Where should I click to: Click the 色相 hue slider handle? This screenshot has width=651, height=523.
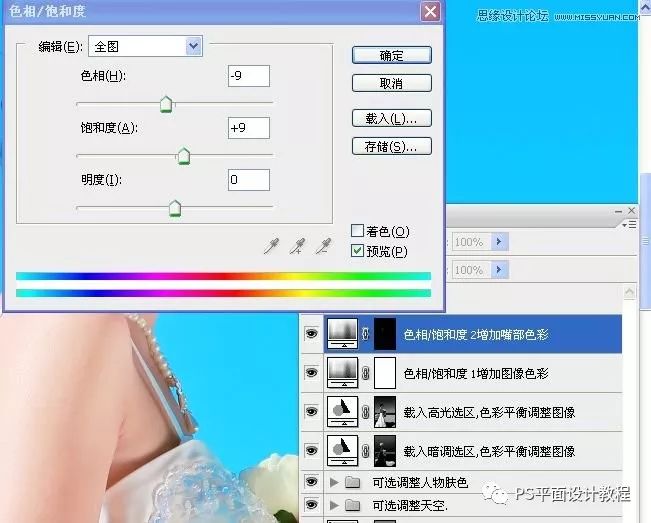click(166, 104)
